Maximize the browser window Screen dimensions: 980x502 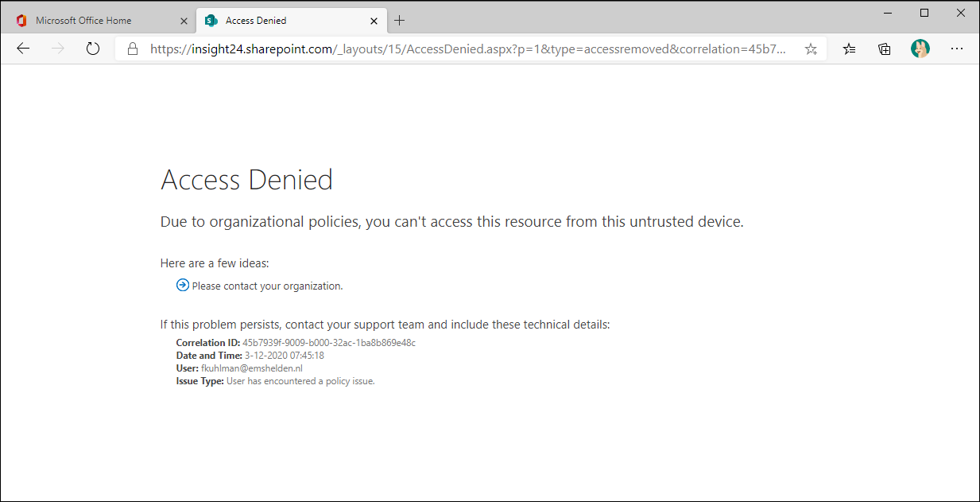(x=924, y=13)
